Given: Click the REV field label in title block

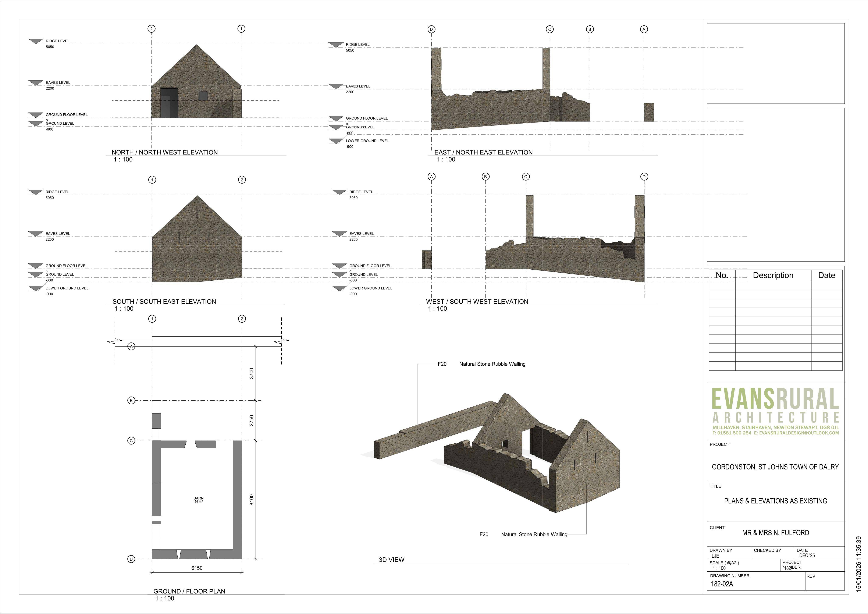Looking at the screenshot, I should click(x=811, y=576).
